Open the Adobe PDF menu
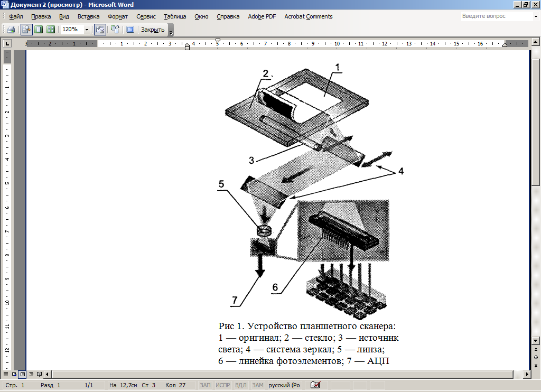Image resolution: width=541 pixels, height=392 pixels. click(x=262, y=16)
